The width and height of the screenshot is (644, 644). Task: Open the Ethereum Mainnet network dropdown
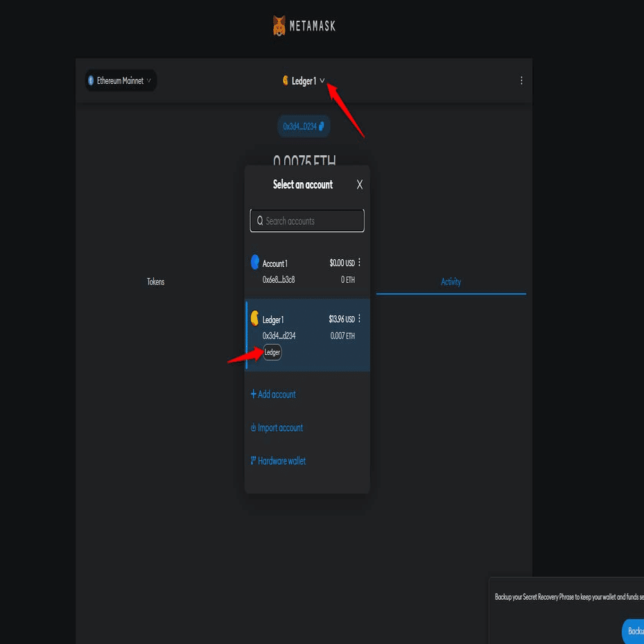pyautogui.click(x=120, y=80)
